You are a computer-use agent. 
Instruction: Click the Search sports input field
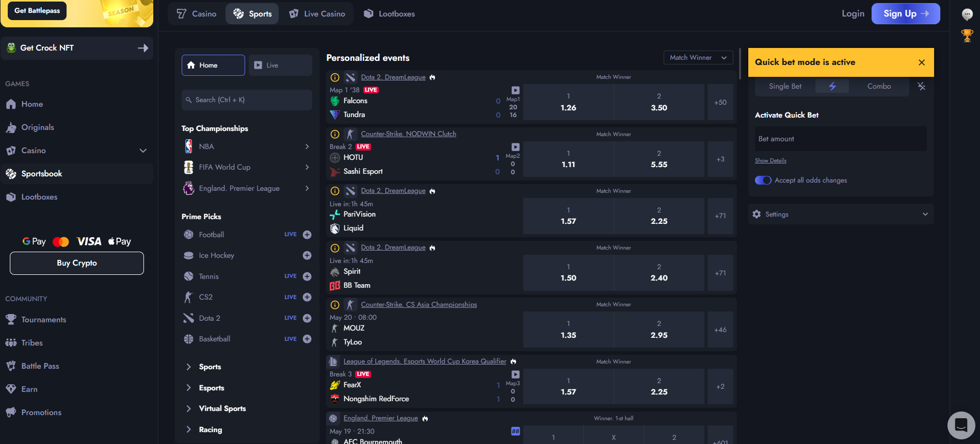click(x=247, y=100)
